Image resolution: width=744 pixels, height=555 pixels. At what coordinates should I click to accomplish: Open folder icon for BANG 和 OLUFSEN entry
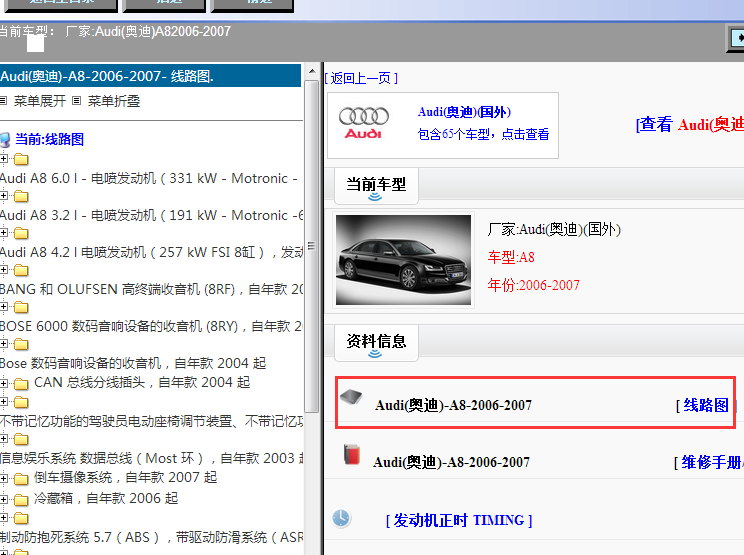tap(21, 270)
